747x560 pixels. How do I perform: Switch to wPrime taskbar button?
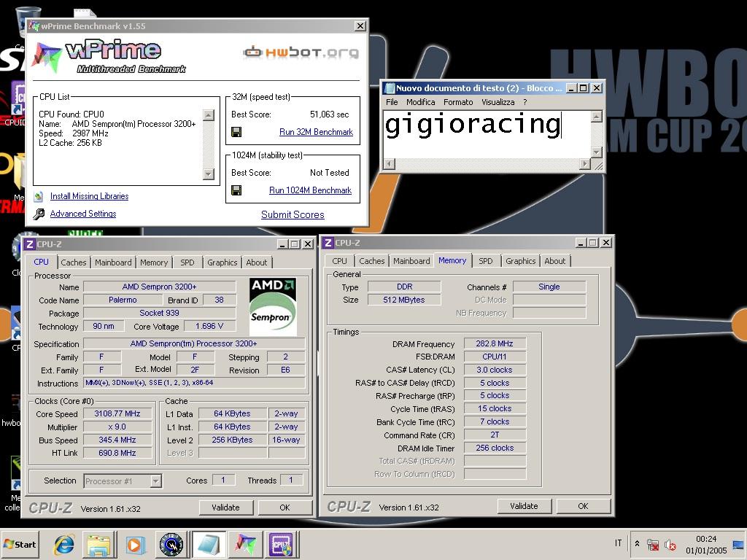(x=245, y=544)
